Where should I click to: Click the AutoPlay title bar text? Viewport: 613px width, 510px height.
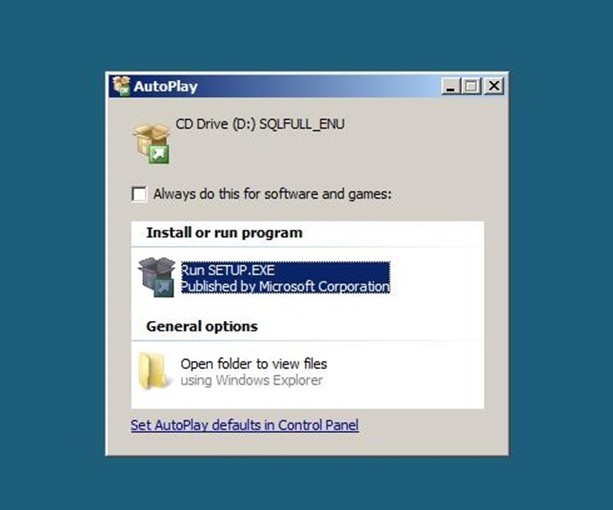[x=166, y=86]
